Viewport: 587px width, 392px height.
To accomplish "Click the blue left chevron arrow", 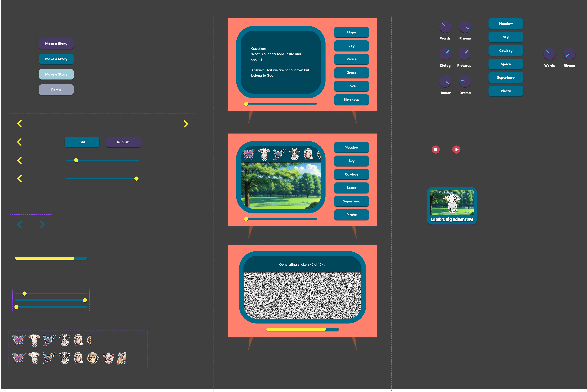I will click(x=20, y=225).
